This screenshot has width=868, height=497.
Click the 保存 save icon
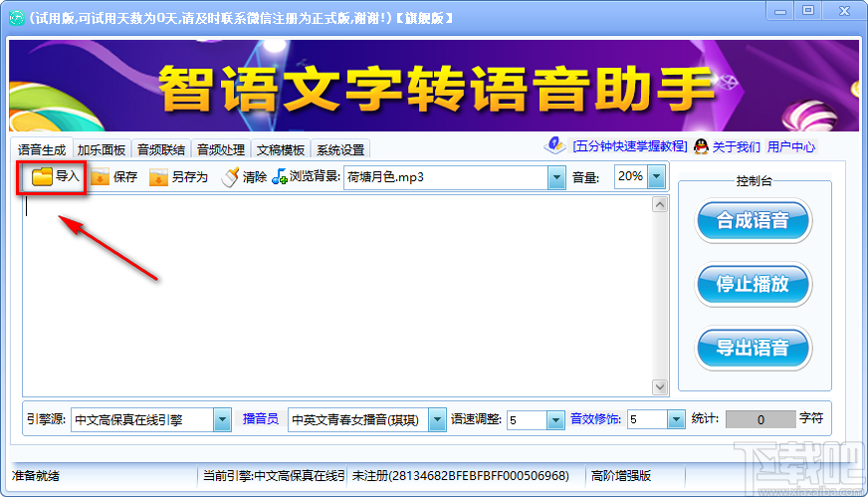point(101,177)
